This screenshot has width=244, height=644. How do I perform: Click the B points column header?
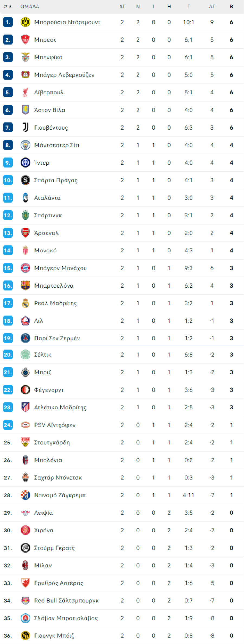[x=232, y=6]
